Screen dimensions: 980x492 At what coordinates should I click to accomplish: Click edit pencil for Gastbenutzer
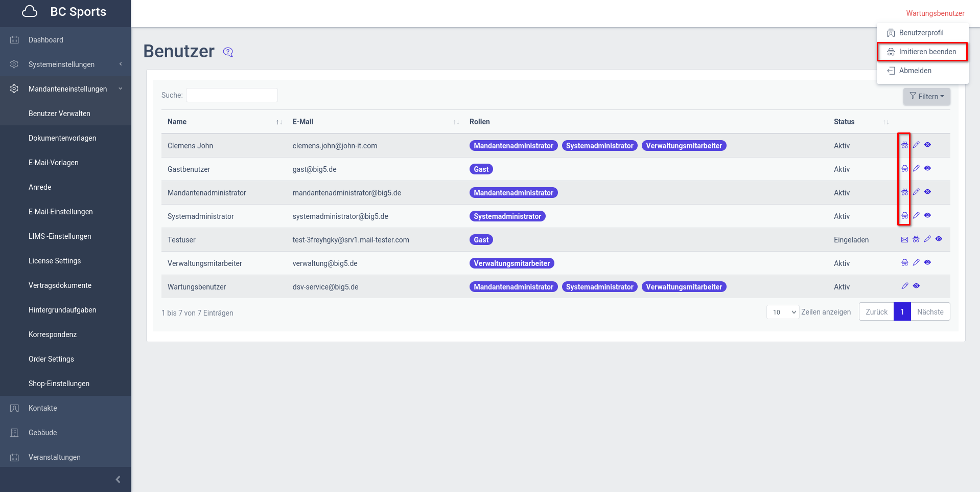[x=916, y=168]
